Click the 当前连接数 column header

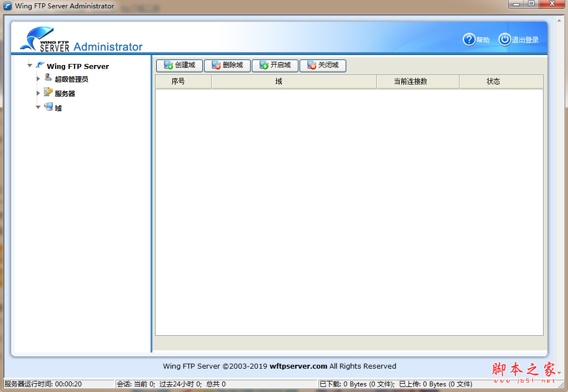(418, 82)
